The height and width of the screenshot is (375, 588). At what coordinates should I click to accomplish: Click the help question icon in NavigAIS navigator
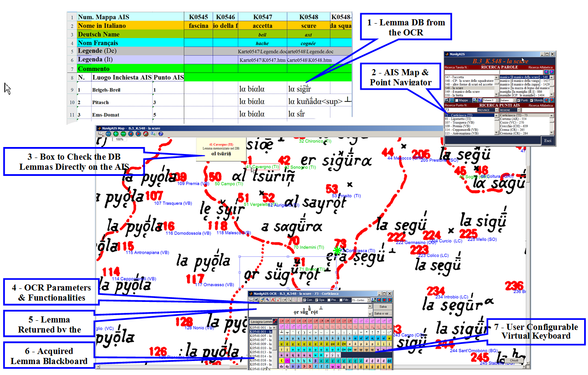[480, 100]
